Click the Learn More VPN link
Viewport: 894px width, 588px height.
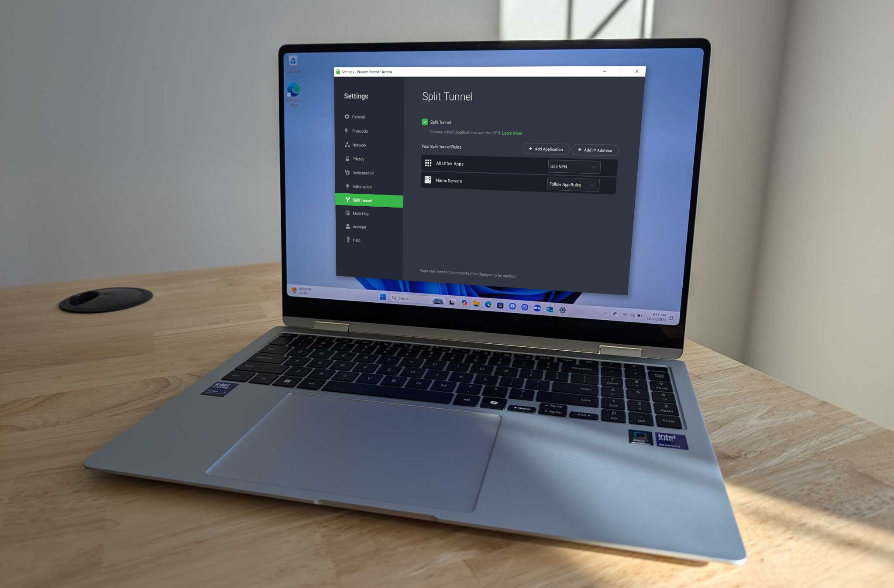pos(511,133)
